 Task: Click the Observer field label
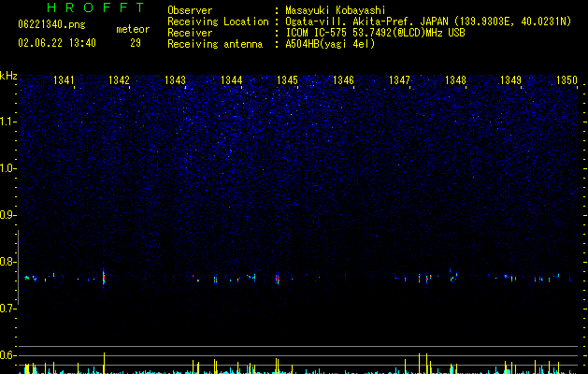coord(190,10)
